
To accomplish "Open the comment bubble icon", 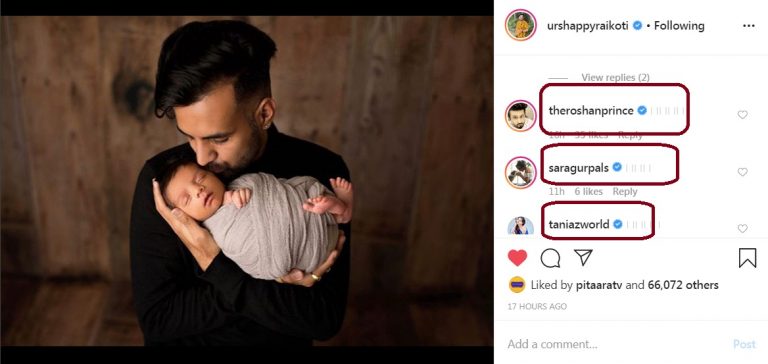I will click(x=550, y=258).
